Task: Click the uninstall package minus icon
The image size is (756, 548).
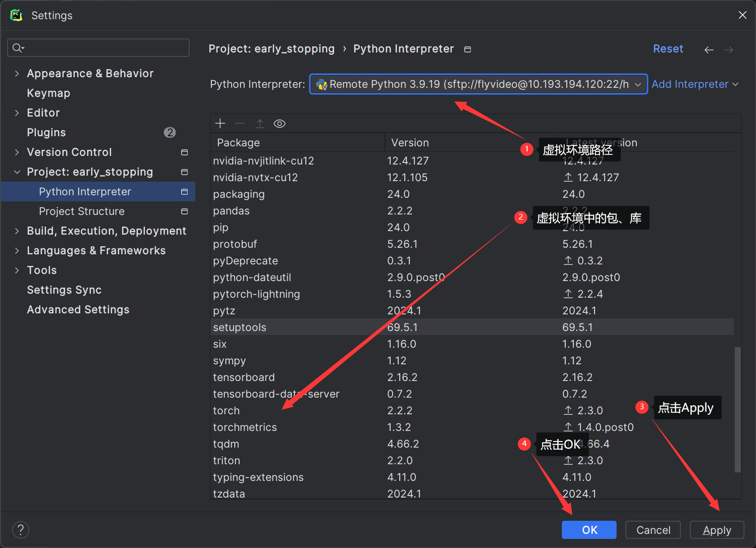Action: point(240,124)
